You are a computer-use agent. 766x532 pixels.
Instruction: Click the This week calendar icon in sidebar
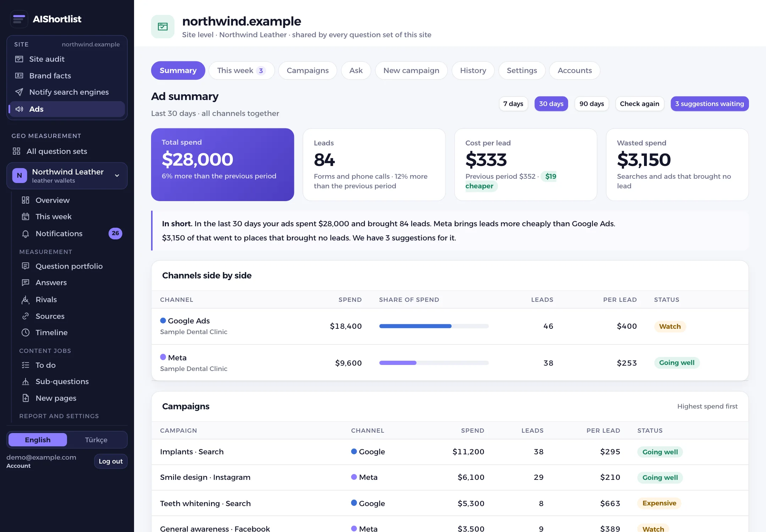[x=26, y=216]
